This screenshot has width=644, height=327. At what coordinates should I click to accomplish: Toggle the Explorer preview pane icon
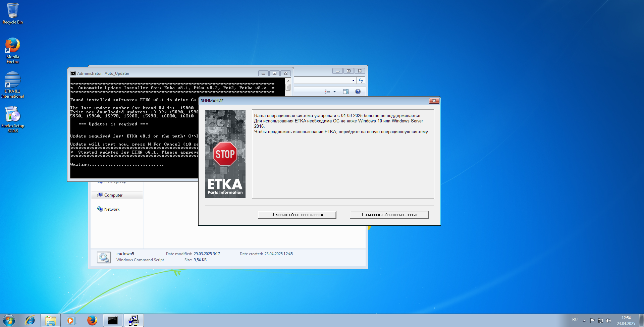point(346,92)
